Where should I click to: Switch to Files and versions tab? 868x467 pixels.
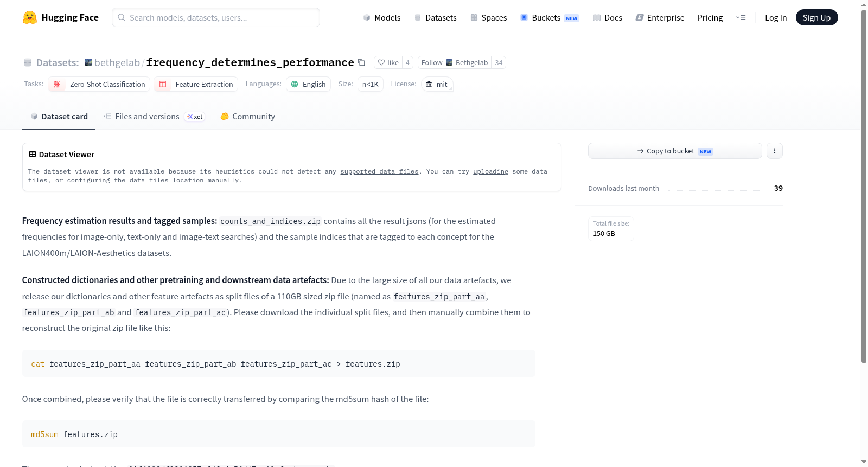click(154, 116)
